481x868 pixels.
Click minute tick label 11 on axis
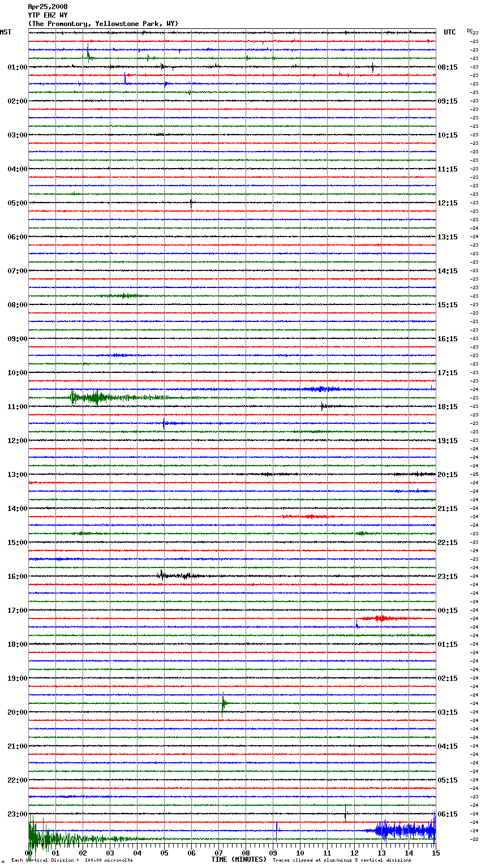click(x=327, y=853)
